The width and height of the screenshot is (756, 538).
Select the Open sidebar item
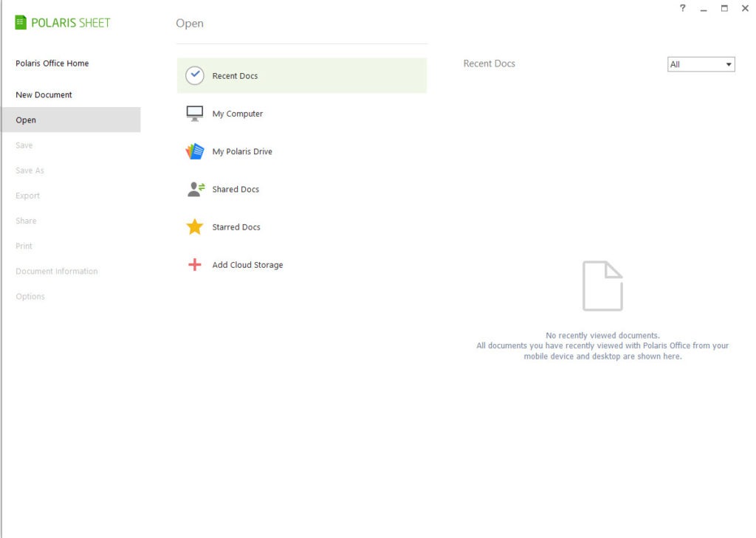[26, 120]
